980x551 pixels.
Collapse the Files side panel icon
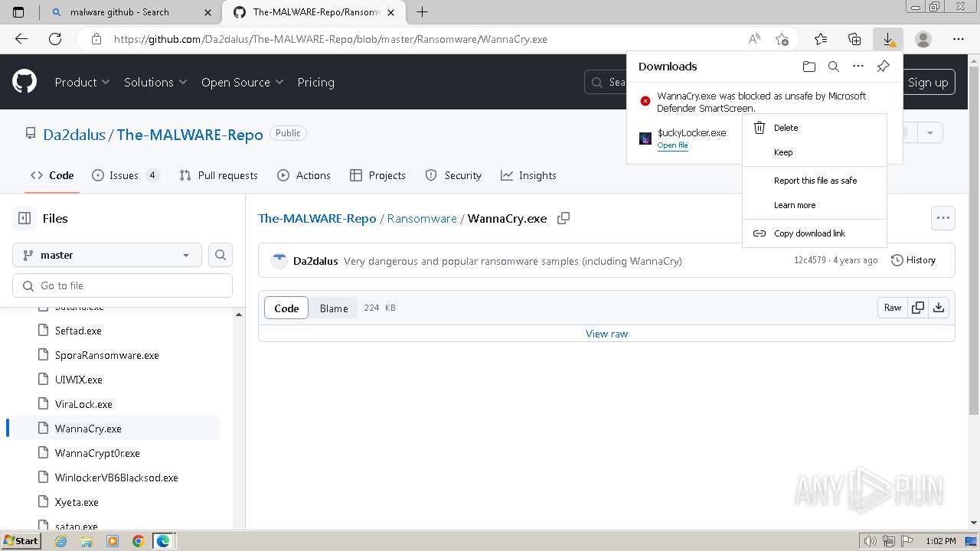(24, 218)
